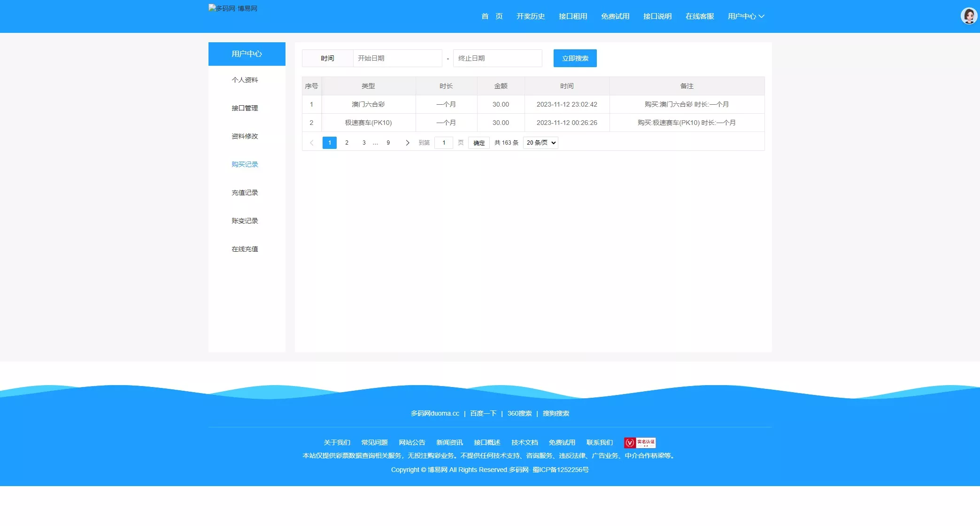The image size is (980, 526).
Task: Open the 开奖历史 navigation item
Action: tap(530, 16)
